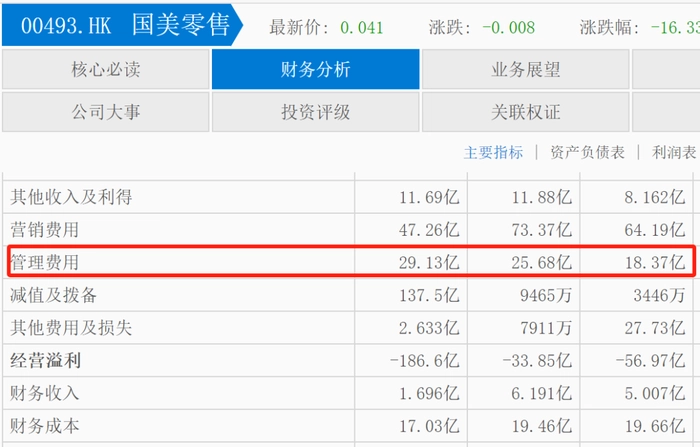This screenshot has height=447, width=700.
Task: Switch to the 业务展望 tab
Action: (x=525, y=70)
